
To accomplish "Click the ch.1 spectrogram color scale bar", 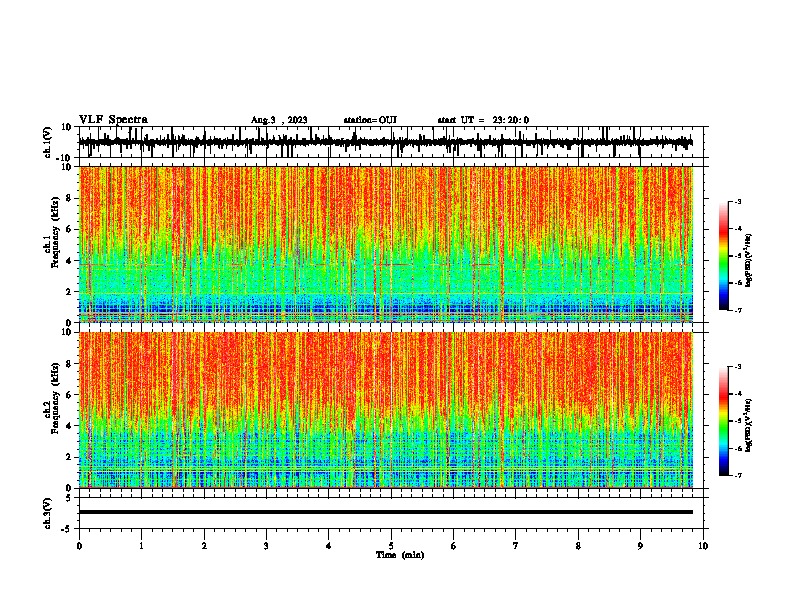I will pyautogui.click(x=724, y=256).
